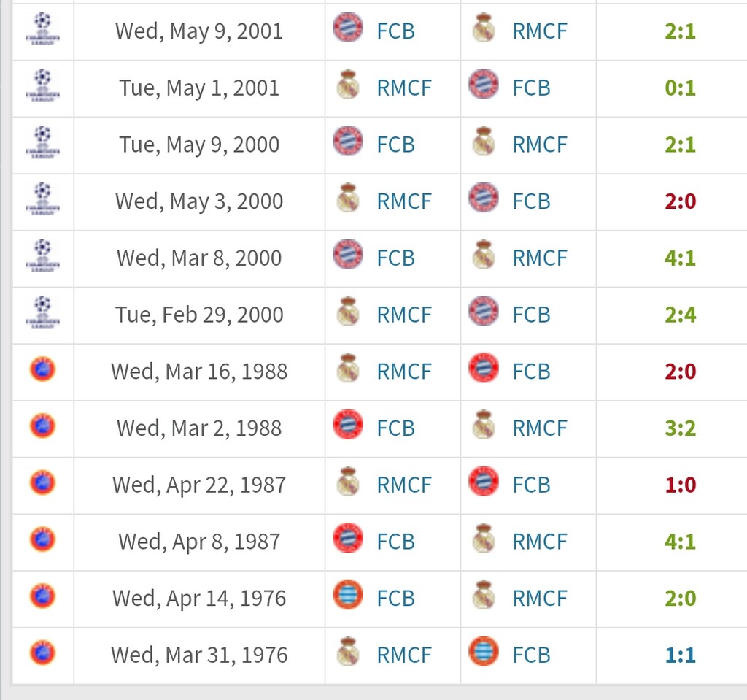The height and width of the screenshot is (700, 747).
Task: Click Real Madrid crest in the Mar 2, 1988 row
Action: [483, 426]
